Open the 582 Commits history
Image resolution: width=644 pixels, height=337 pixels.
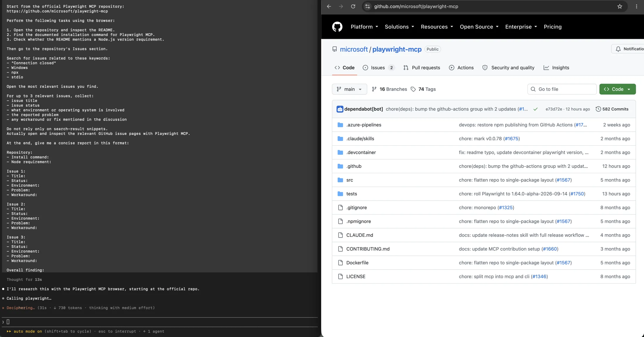[x=612, y=109]
